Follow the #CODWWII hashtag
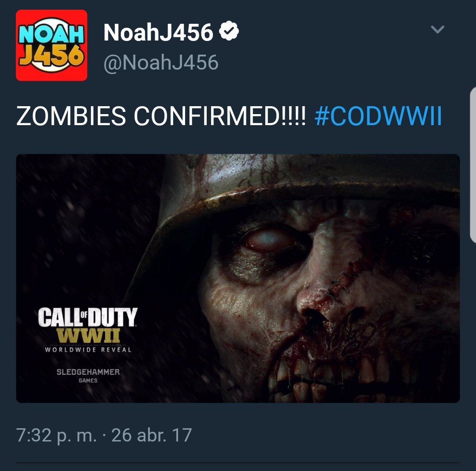Screen dimensions: 476x471 click(x=378, y=115)
